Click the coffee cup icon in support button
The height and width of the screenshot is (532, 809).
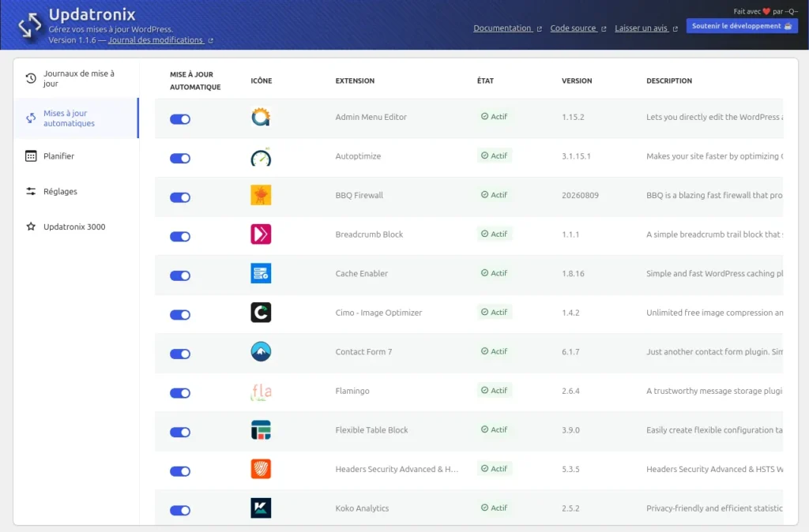pos(788,26)
